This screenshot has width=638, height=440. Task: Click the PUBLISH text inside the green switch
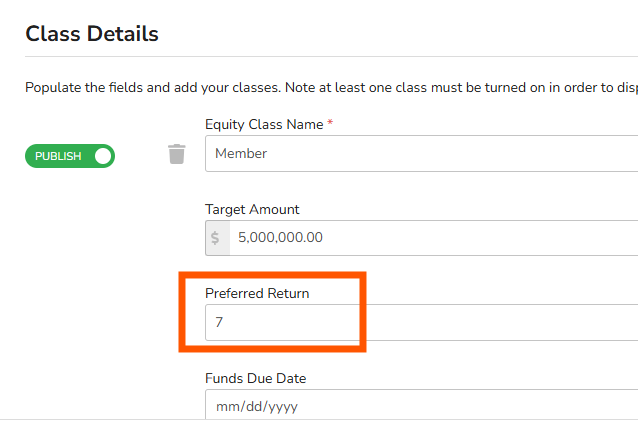click(x=58, y=156)
